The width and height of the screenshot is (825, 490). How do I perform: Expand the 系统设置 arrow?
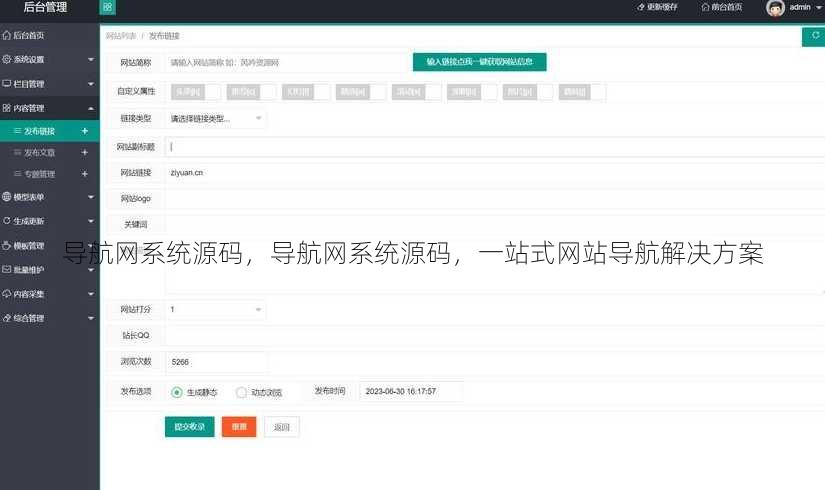click(x=90, y=59)
